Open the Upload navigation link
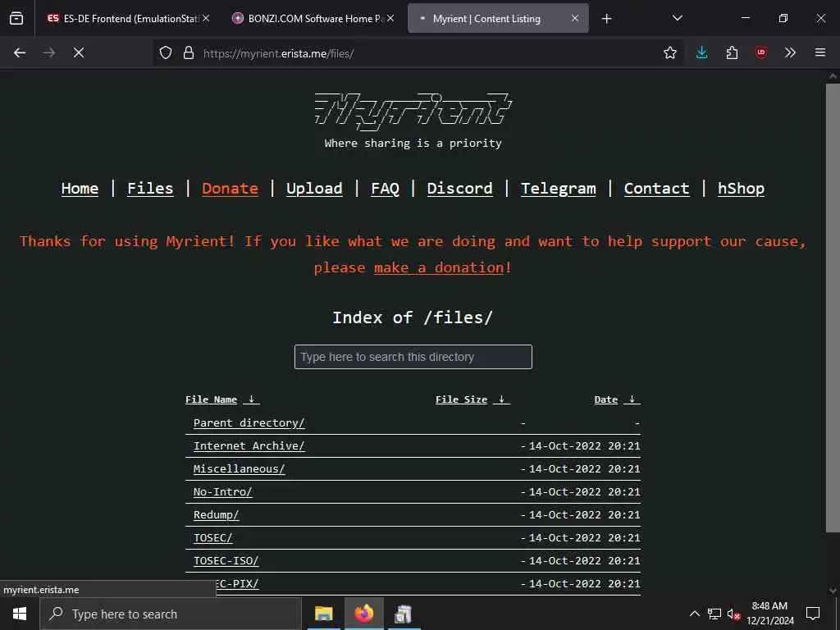 coord(314,189)
